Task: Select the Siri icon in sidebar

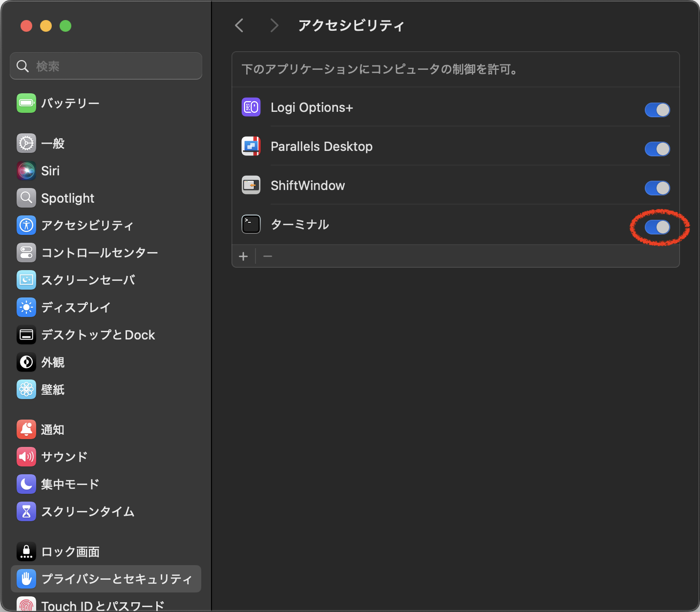Action: (26, 171)
